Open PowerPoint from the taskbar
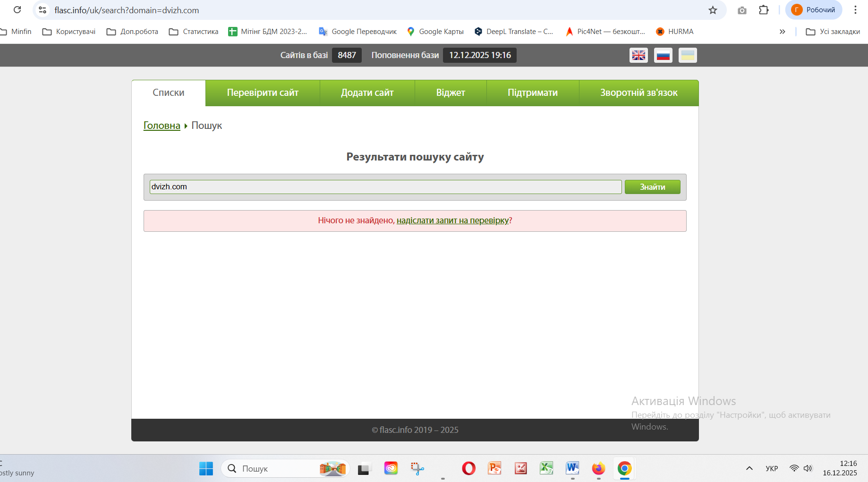The image size is (868, 482). tap(494, 468)
